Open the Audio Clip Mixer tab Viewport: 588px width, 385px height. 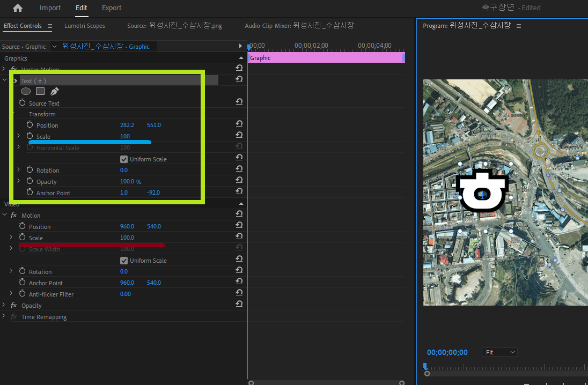click(x=299, y=26)
